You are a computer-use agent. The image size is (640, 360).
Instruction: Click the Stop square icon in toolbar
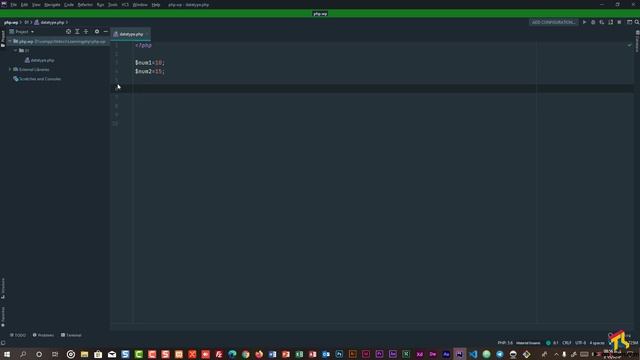[619, 22]
